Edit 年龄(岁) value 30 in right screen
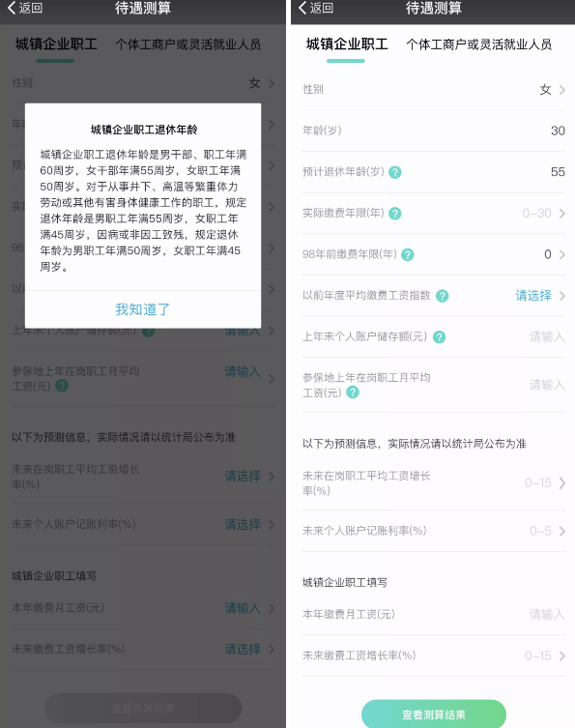Image resolution: width=575 pixels, height=728 pixels. pos(558,131)
